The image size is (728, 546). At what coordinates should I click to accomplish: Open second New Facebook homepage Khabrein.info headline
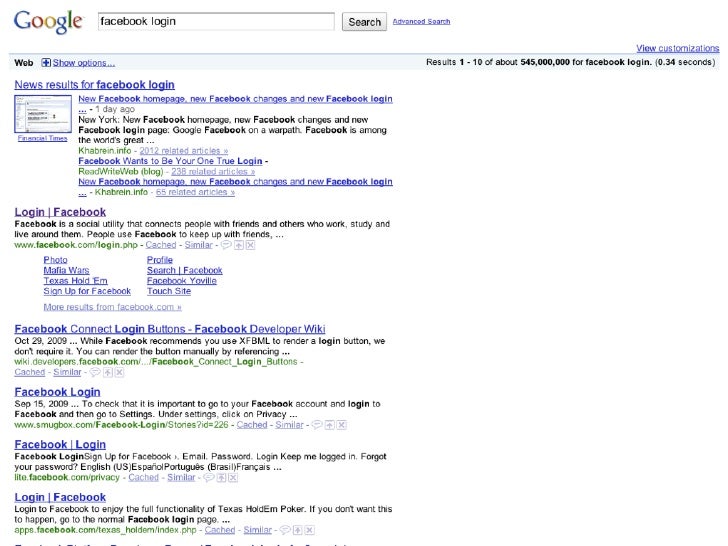(x=235, y=182)
